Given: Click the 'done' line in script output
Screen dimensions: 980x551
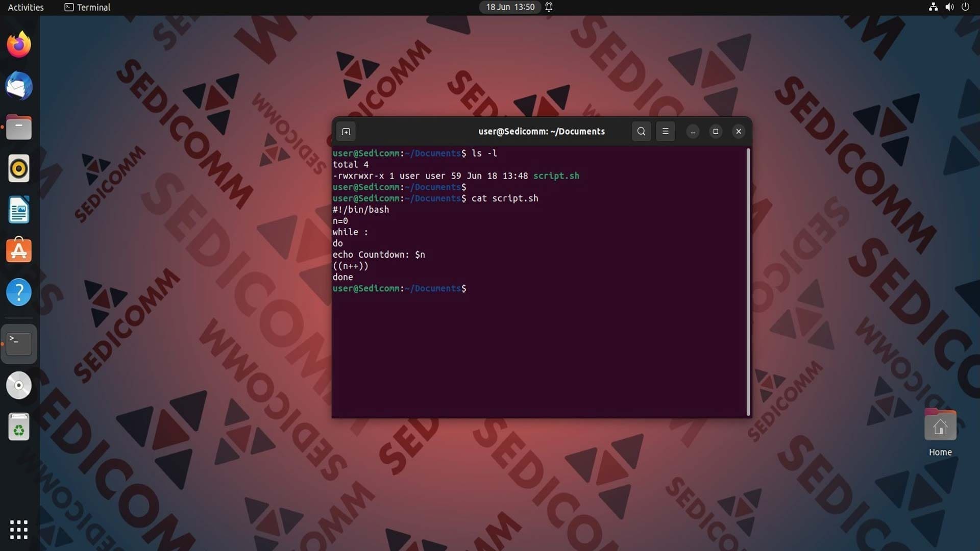Looking at the screenshot, I should coord(342,277).
